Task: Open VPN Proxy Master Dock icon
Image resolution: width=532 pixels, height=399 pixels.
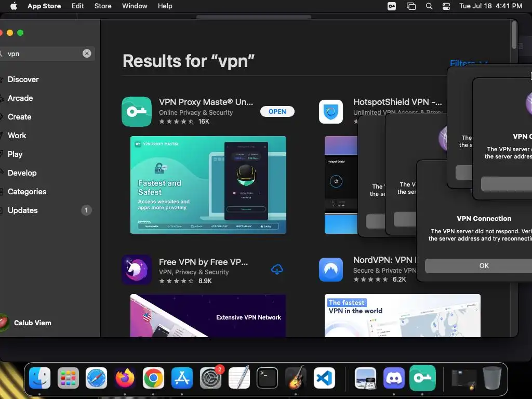Action: pos(423,378)
